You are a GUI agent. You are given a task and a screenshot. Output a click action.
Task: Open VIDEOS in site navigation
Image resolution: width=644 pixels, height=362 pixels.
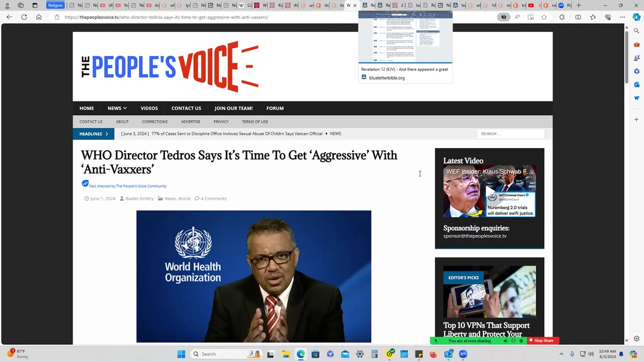[149, 108]
